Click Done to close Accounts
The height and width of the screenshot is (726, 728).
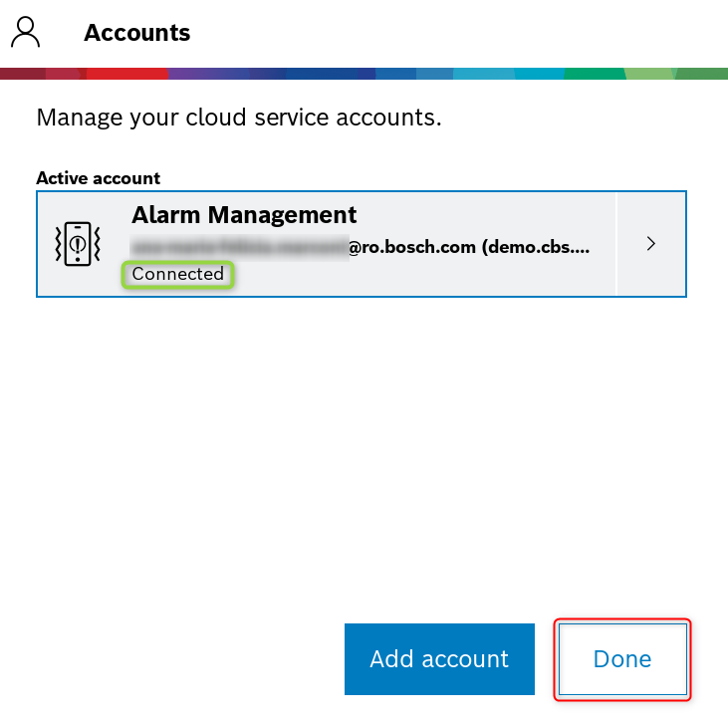click(622, 658)
